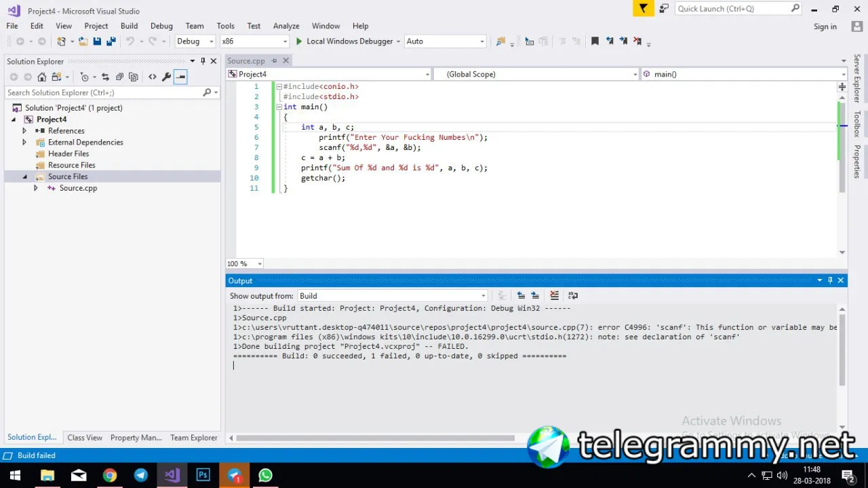The height and width of the screenshot is (488, 868).
Task: Open Chrome from the Windows taskbar
Action: click(x=110, y=475)
